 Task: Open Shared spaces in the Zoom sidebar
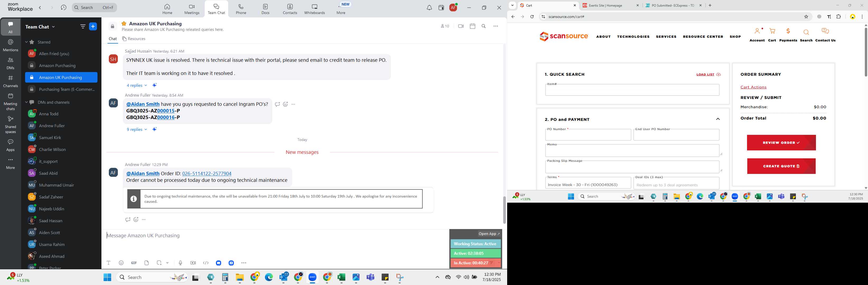click(11, 125)
